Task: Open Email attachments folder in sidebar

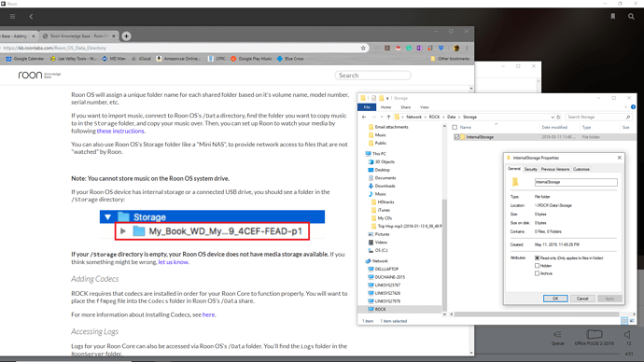Action: click(x=387, y=127)
